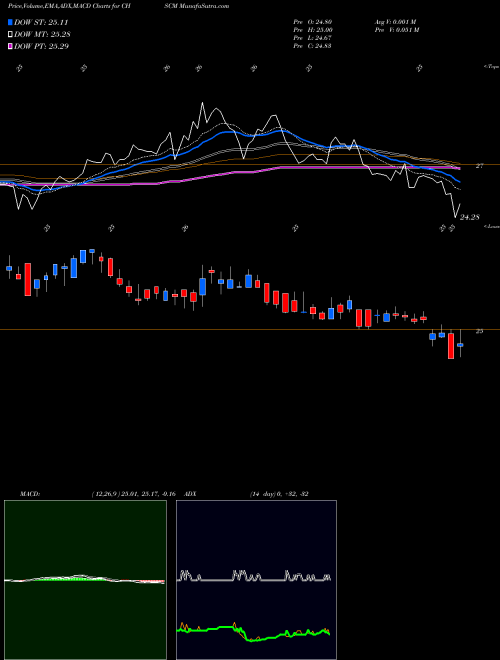
Task: Click the 'Pre C: 24.83' value
Action: (313, 46)
